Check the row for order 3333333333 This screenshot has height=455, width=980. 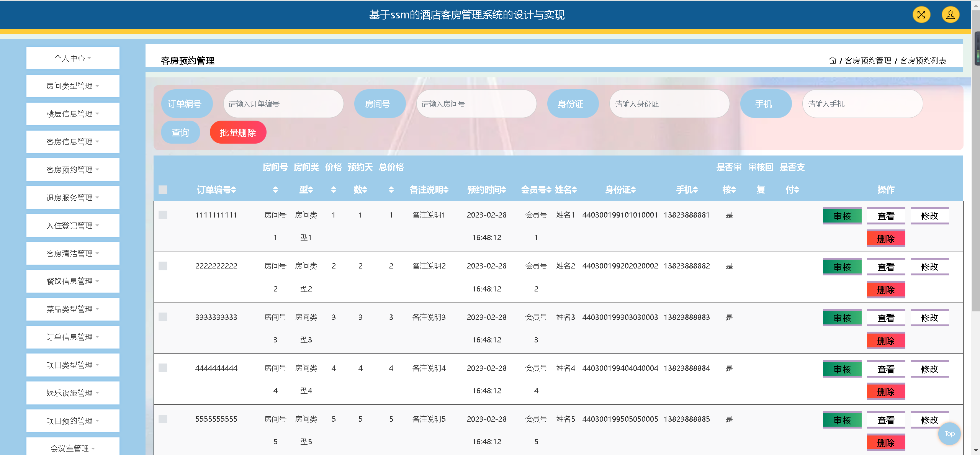coord(163,317)
